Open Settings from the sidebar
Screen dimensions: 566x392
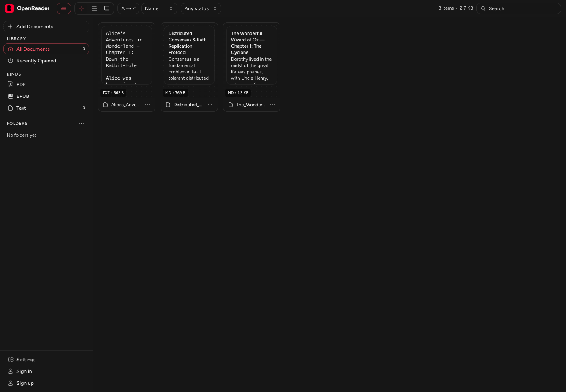point(46,360)
